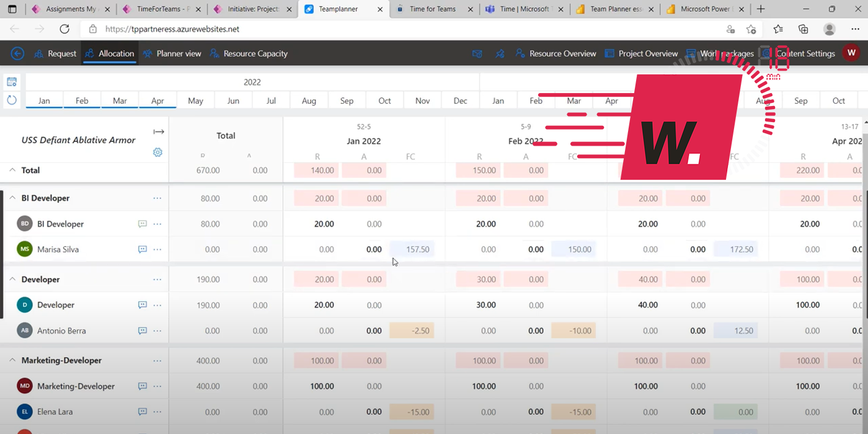Open the pin icon in the top bar
868x434 pixels.
click(500, 53)
